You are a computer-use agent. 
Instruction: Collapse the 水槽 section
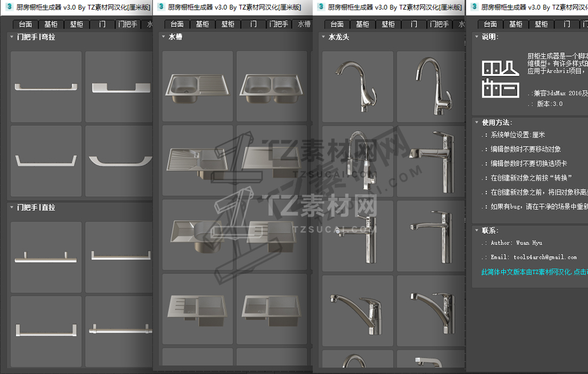(164, 37)
